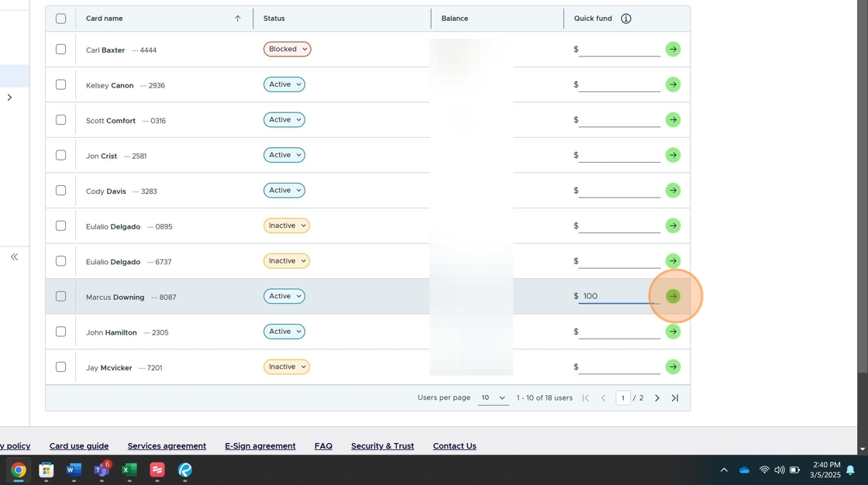
Task: Jump to last page of users
Action: 675,397
